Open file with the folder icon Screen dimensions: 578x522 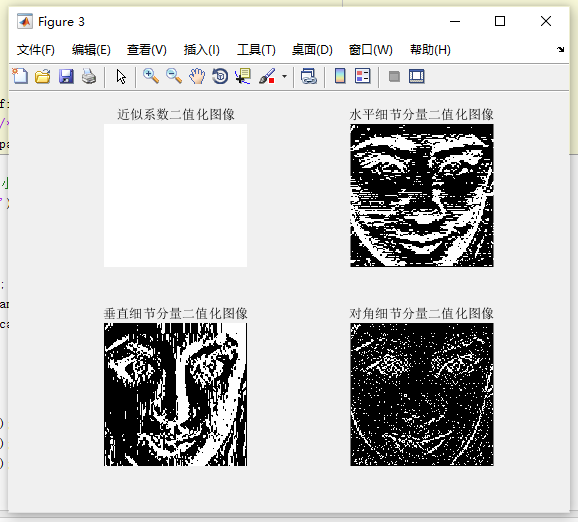[x=42, y=76]
